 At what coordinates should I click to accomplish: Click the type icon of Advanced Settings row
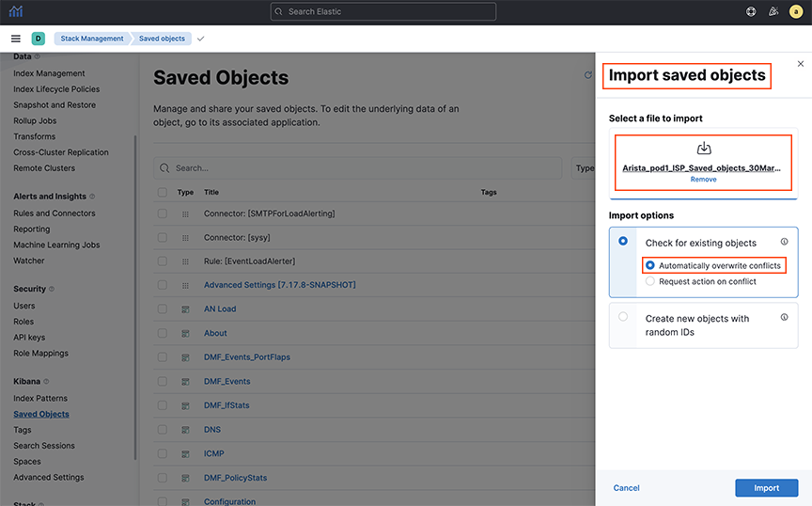click(x=185, y=286)
